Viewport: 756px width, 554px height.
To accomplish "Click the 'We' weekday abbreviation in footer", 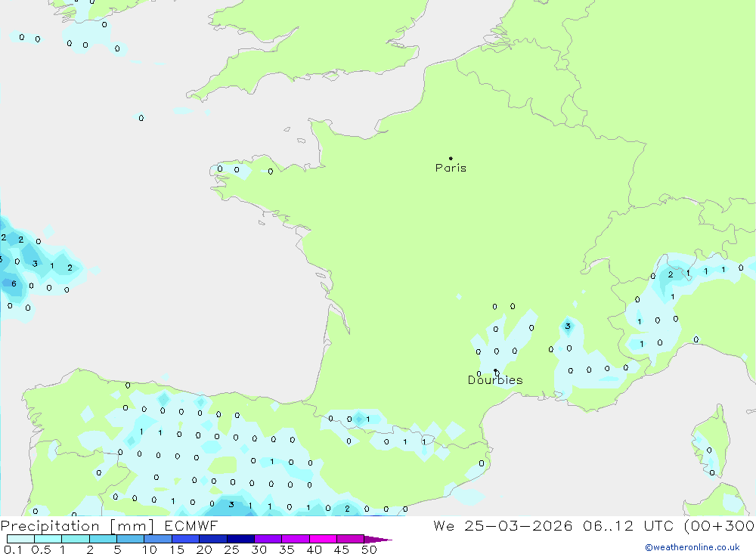I will pos(444,526).
